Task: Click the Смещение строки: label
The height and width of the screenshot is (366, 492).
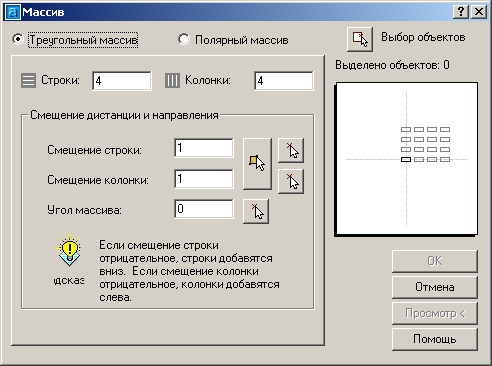Action: click(x=94, y=150)
